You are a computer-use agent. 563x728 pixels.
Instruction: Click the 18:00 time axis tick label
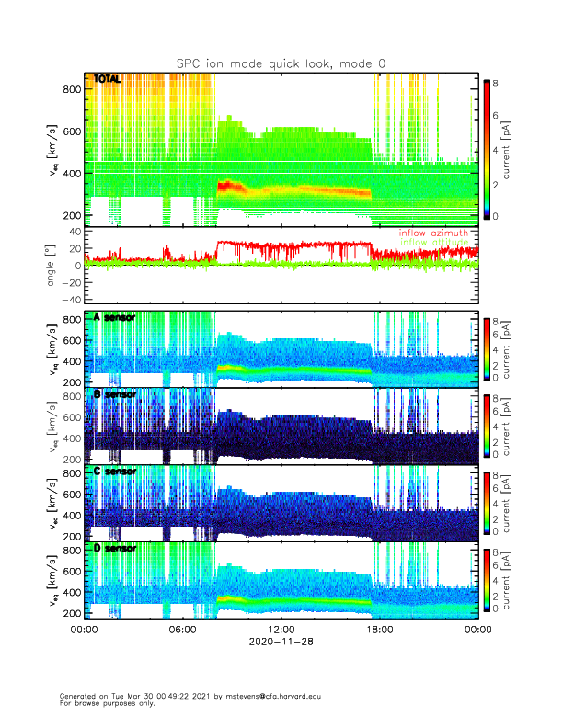[379, 630]
